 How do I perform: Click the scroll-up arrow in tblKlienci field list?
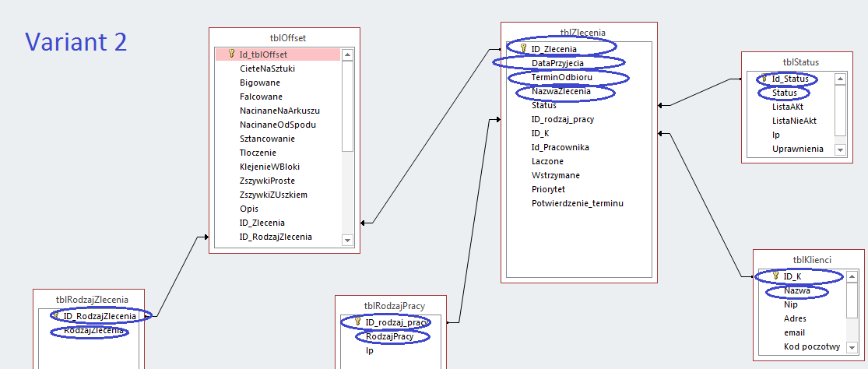click(x=852, y=276)
